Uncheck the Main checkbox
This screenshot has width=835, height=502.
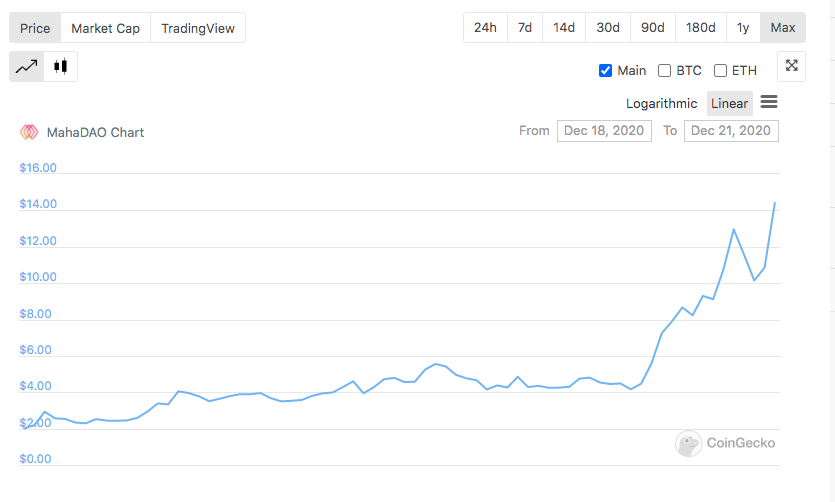pos(605,70)
